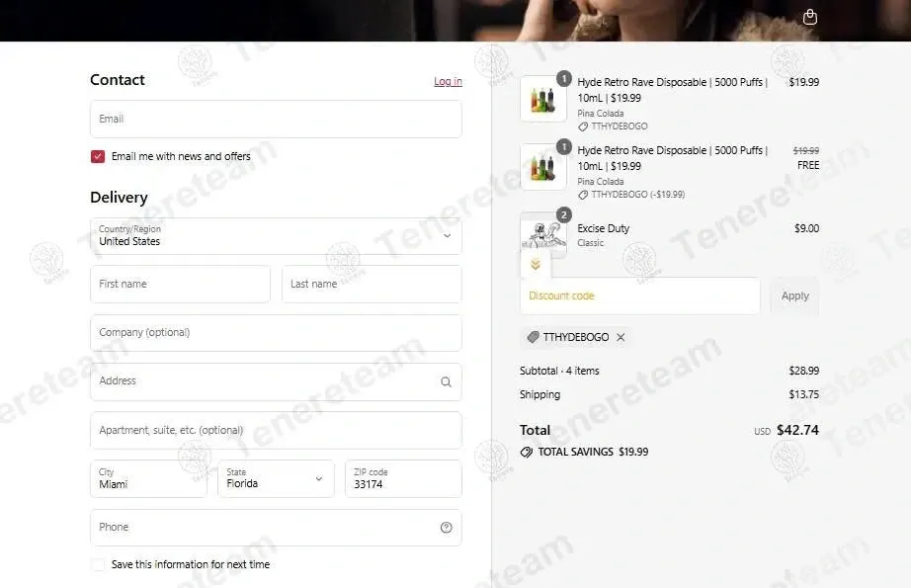911x588 pixels.
Task: Remove the TTHYDEBOGO discount code tag
Action: pyautogui.click(x=621, y=337)
